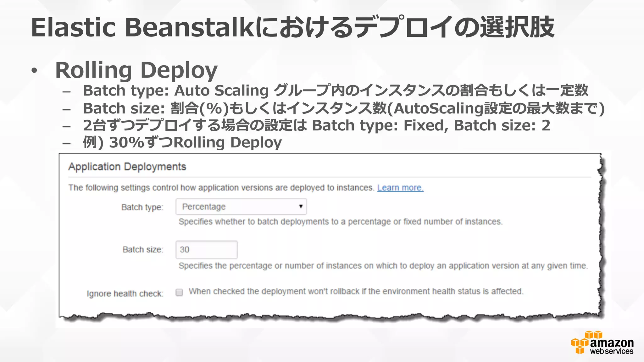The image size is (644, 362).
Task: Click the Auto Scaling batch type bullet line
Action: click(x=335, y=91)
